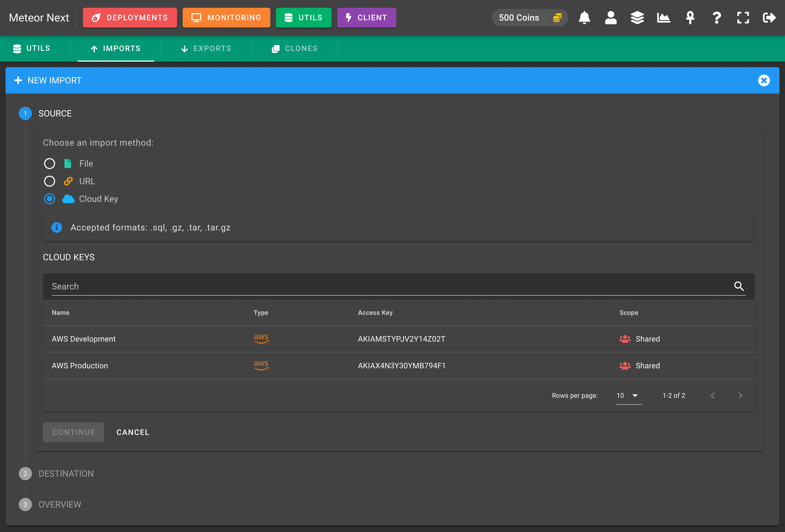Switch to the Imports tab
The height and width of the screenshot is (532, 785).
coord(116,49)
